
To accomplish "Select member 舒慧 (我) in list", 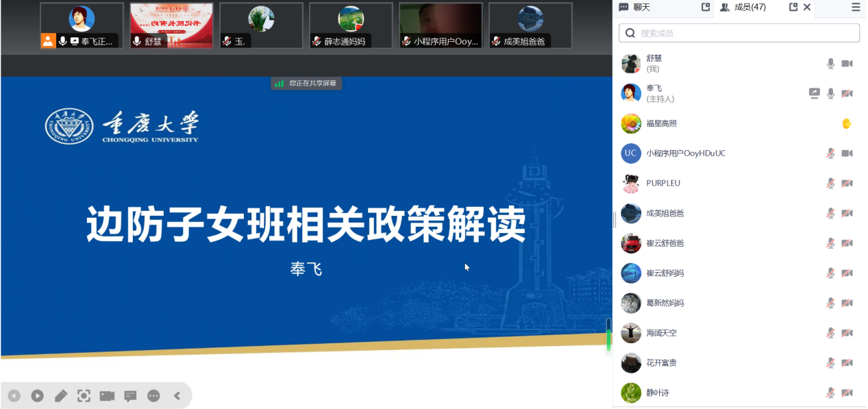I will [x=739, y=64].
